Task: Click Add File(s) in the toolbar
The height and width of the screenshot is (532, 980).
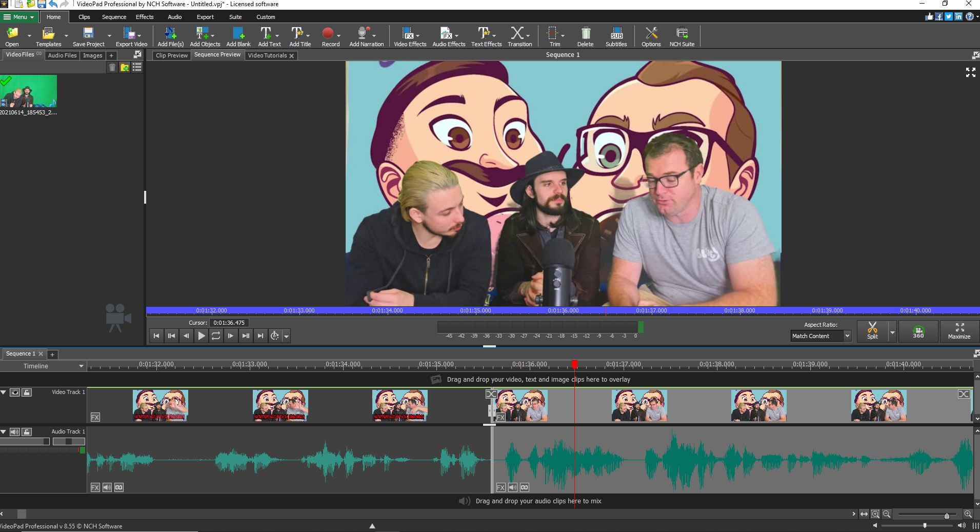Action: [x=170, y=36]
